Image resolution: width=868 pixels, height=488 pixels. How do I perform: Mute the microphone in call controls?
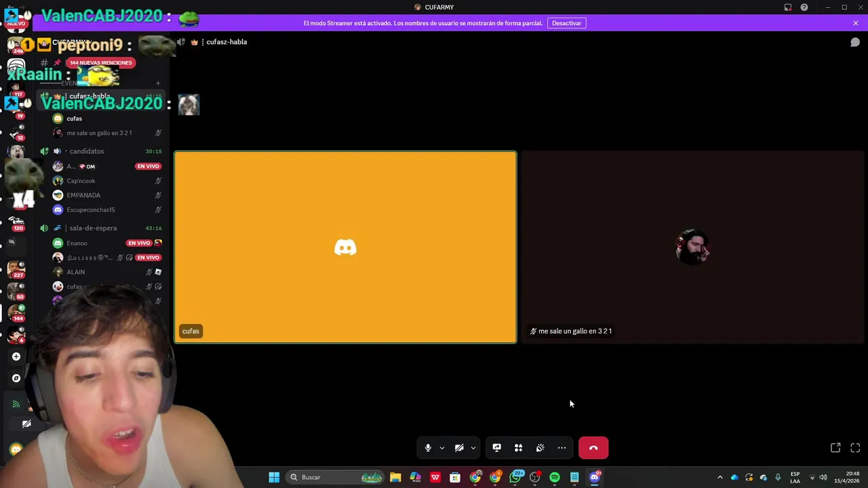(428, 448)
